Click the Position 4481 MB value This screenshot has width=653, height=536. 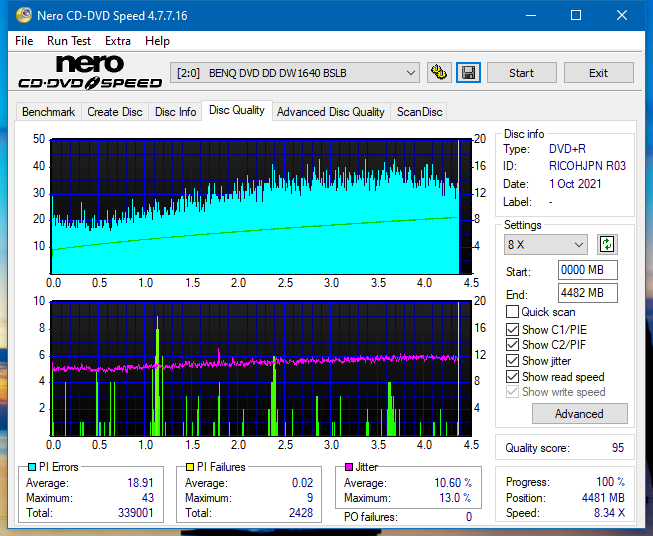coord(603,498)
